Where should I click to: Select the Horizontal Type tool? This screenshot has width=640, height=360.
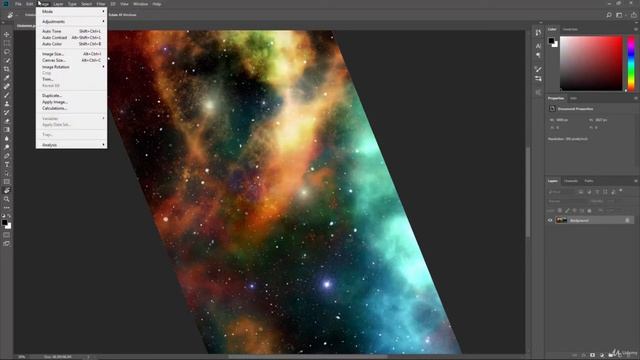[7, 164]
